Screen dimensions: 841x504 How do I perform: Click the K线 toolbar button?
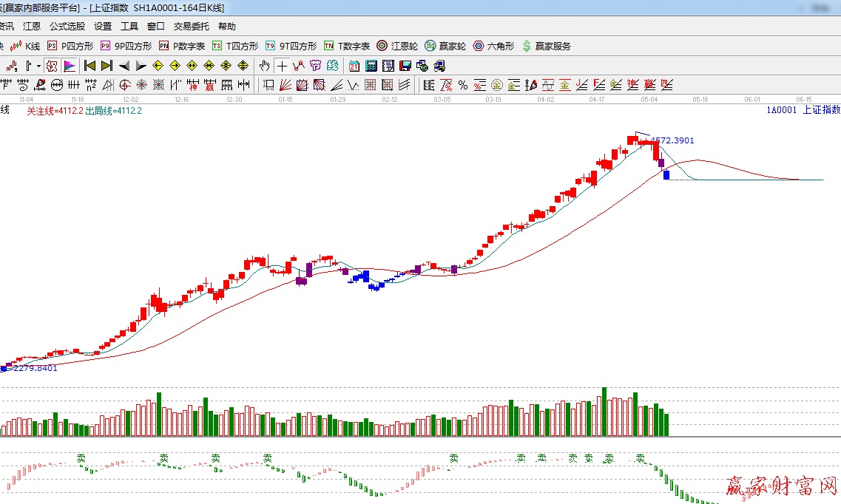[x=25, y=46]
